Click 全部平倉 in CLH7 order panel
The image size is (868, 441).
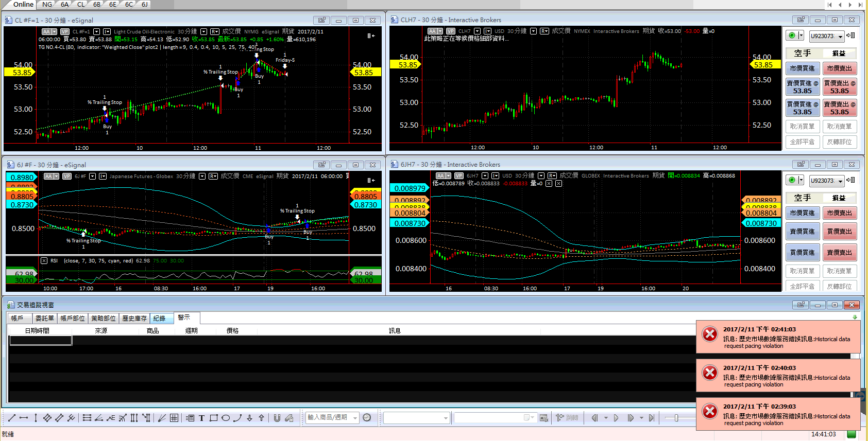(x=803, y=142)
